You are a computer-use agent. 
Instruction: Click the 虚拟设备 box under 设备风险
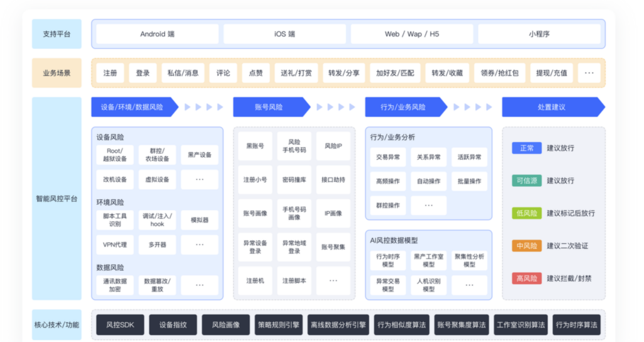point(158,179)
